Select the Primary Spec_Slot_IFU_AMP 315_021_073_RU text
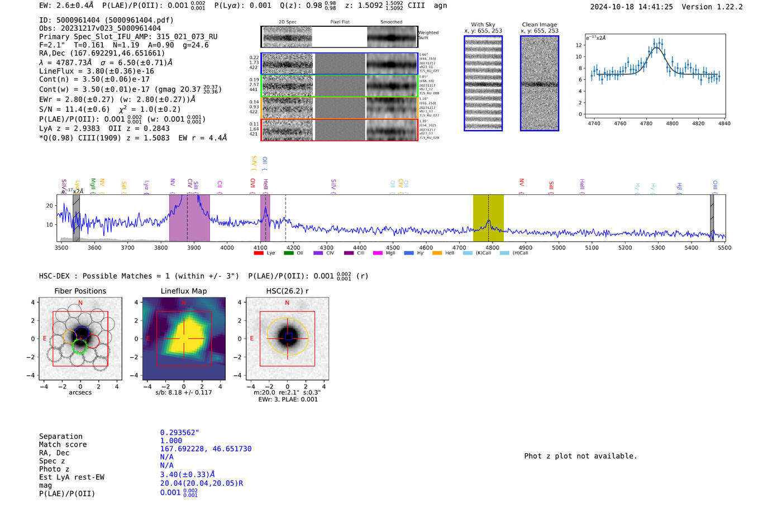Image resolution: width=782 pixels, height=532 pixels. pyautogui.click(x=128, y=37)
